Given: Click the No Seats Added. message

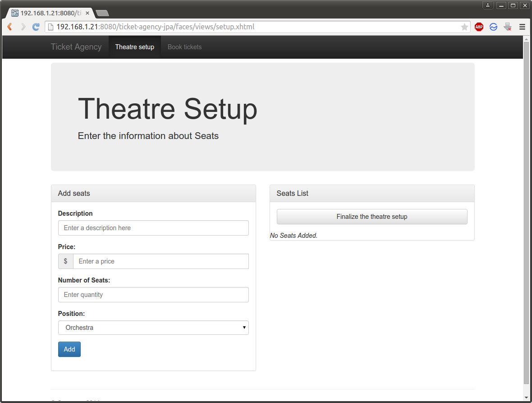Looking at the screenshot, I should (294, 236).
